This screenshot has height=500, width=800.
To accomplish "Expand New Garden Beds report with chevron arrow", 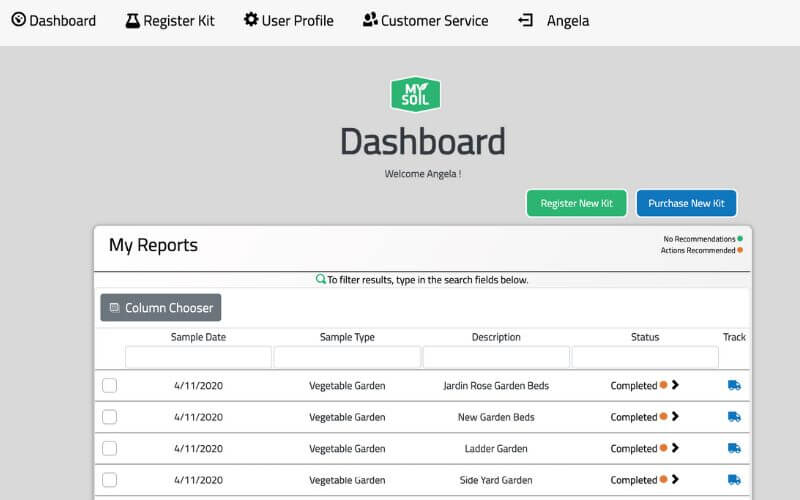I will click(675, 417).
